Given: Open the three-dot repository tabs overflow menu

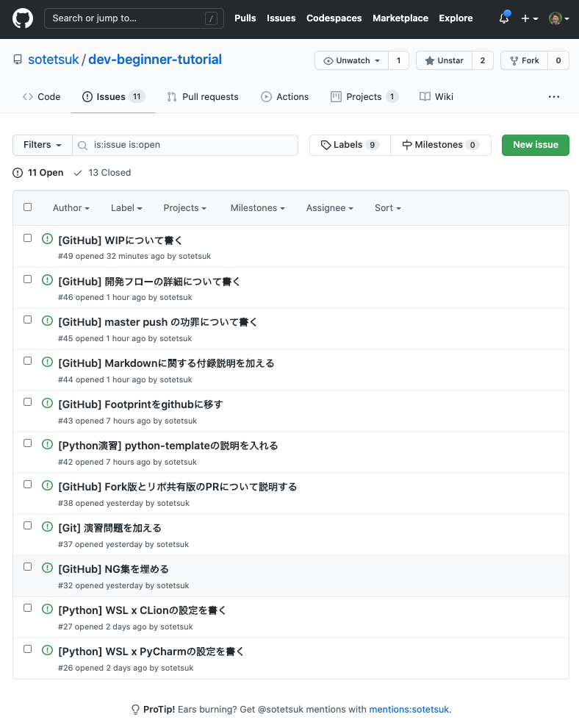Looking at the screenshot, I should pyautogui.click(x=554, y=96).
